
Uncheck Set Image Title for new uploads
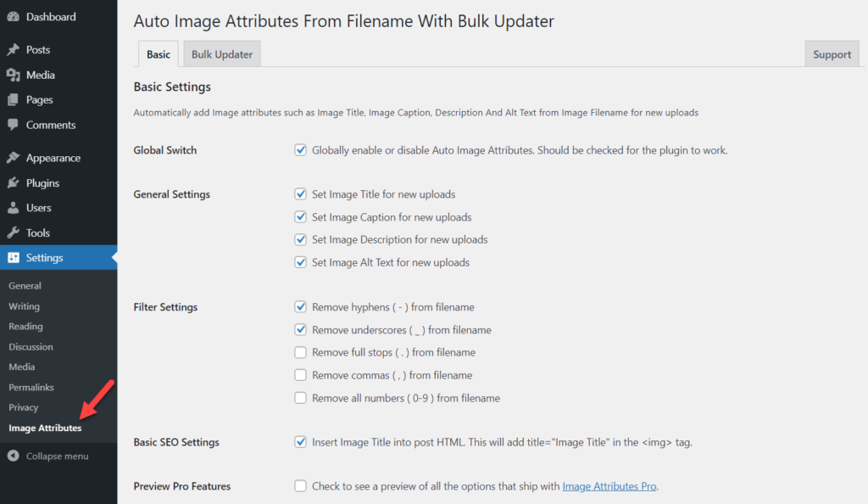(300, 193)
